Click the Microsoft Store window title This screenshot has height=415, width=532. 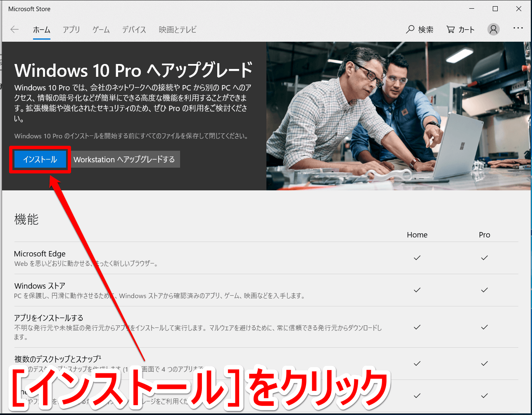click(29, 9)
